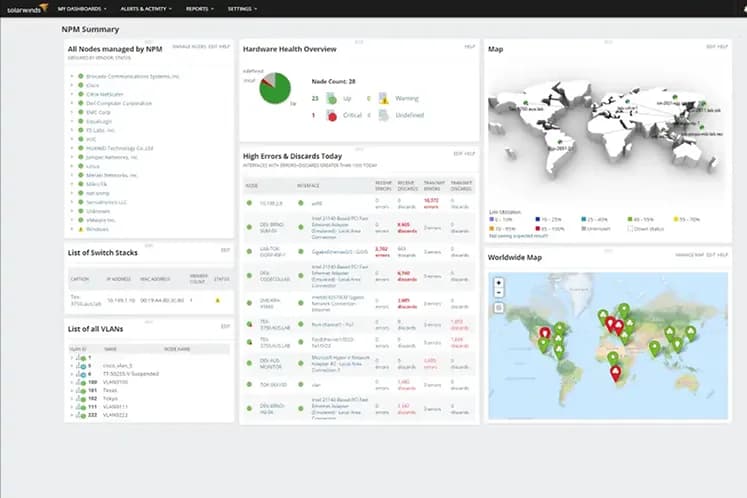Click the 'cisco_vlan_5' VLAN name
The width and height of the screenshot is (747, 498).
pos(117,366)
